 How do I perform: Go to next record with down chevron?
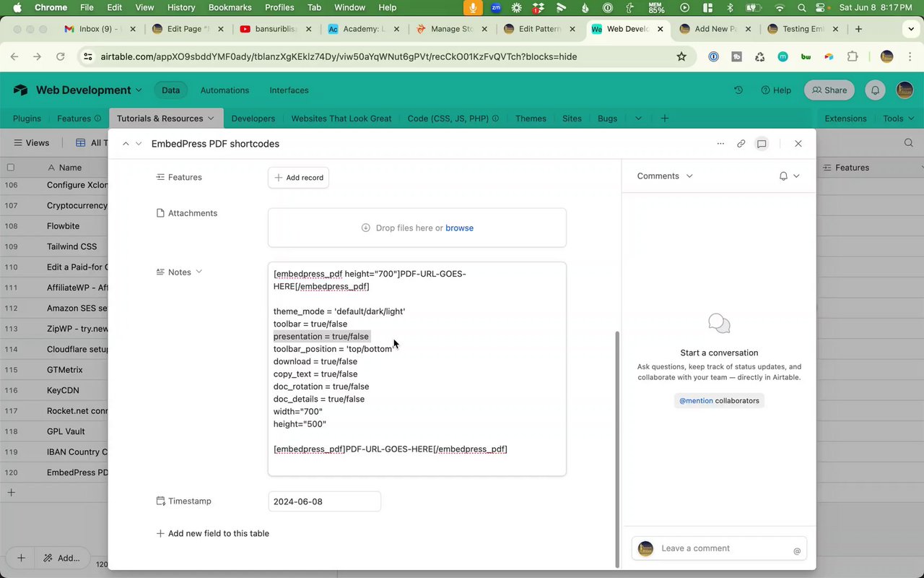(x=139, y=144)
